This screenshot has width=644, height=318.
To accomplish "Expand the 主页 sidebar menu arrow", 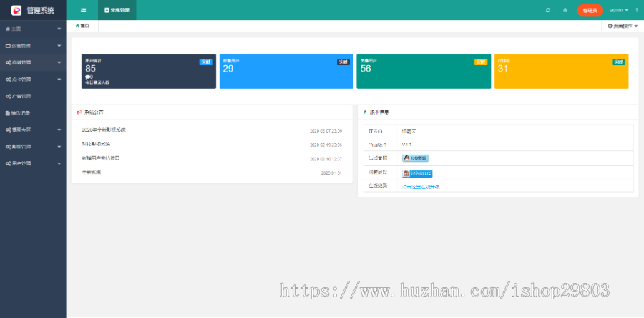I will click(59, 29).
